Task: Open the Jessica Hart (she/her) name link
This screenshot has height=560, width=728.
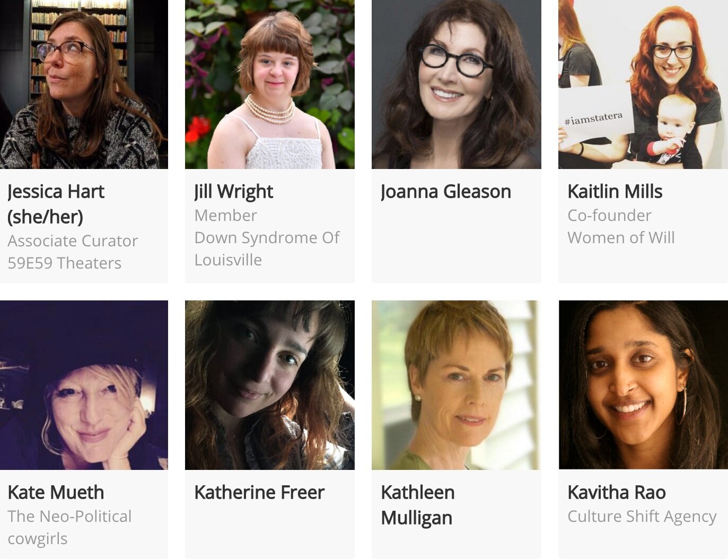Action: [x=56, y=204]
